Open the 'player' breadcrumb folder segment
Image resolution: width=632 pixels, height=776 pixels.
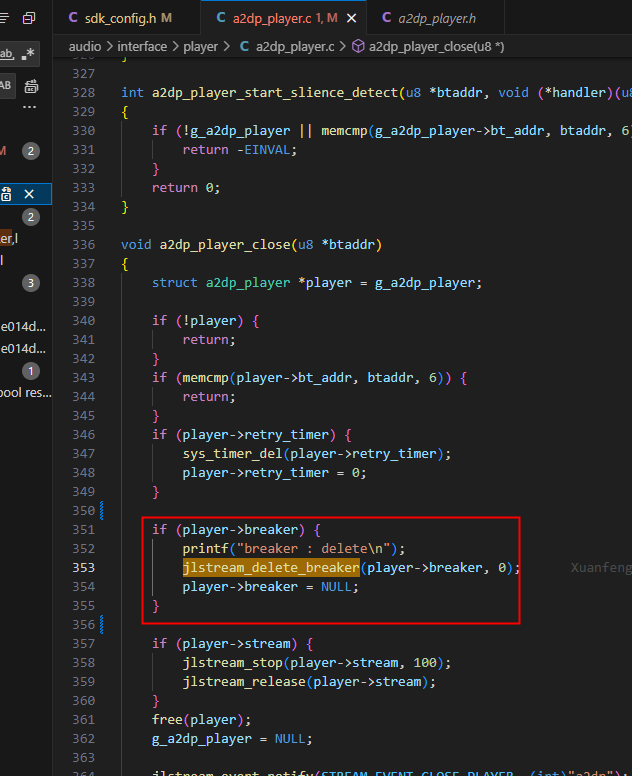200,47
